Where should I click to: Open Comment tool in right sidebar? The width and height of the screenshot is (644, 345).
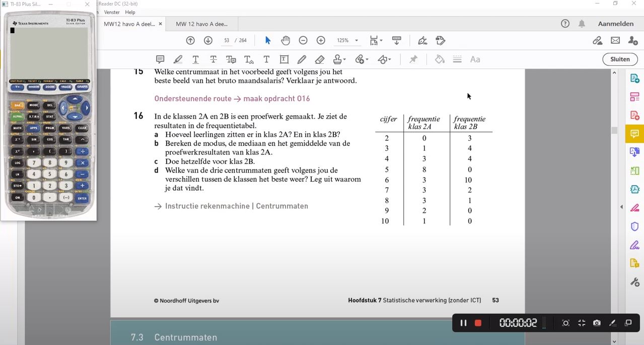(x=634, y=134)
